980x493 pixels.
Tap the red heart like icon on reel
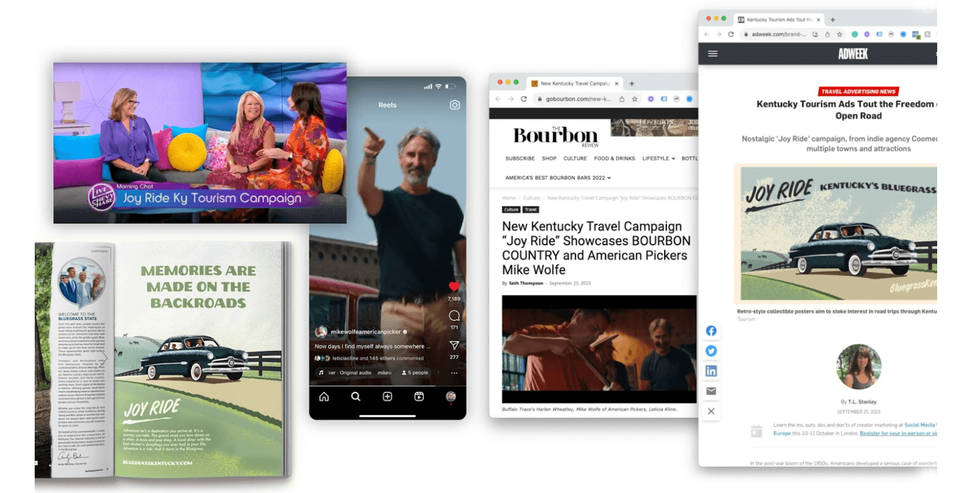coord(454,286)
